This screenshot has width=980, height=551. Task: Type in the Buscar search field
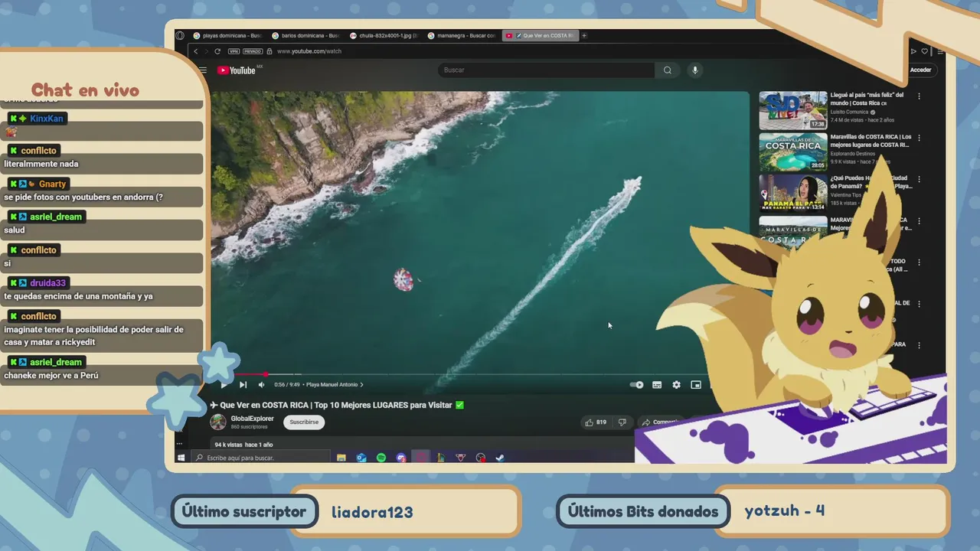(x=547, y=70)
